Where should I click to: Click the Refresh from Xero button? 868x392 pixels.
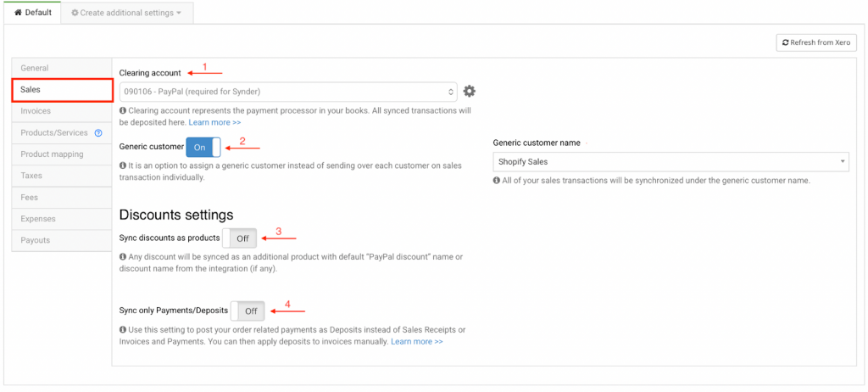click(x=816, y=42)
